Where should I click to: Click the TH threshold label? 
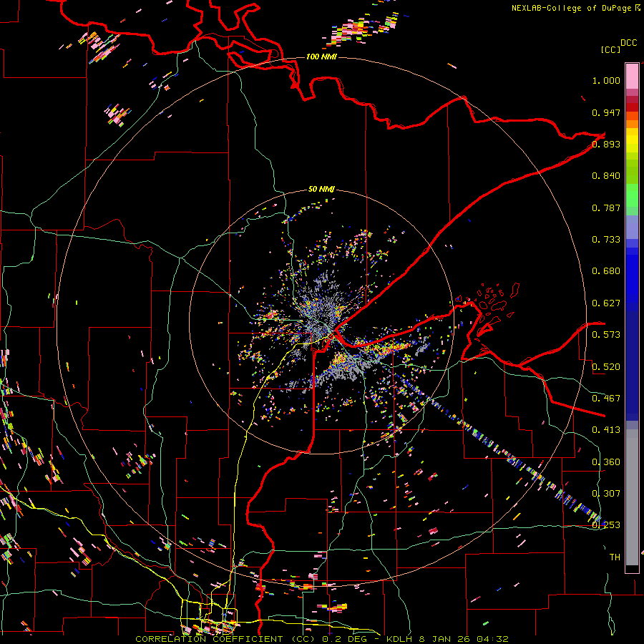point(615,557)
